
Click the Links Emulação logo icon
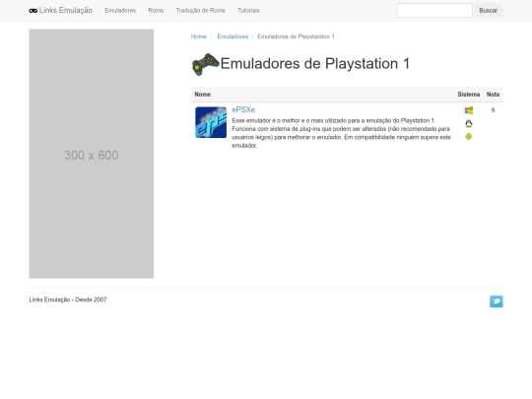(x=33, y=11)
